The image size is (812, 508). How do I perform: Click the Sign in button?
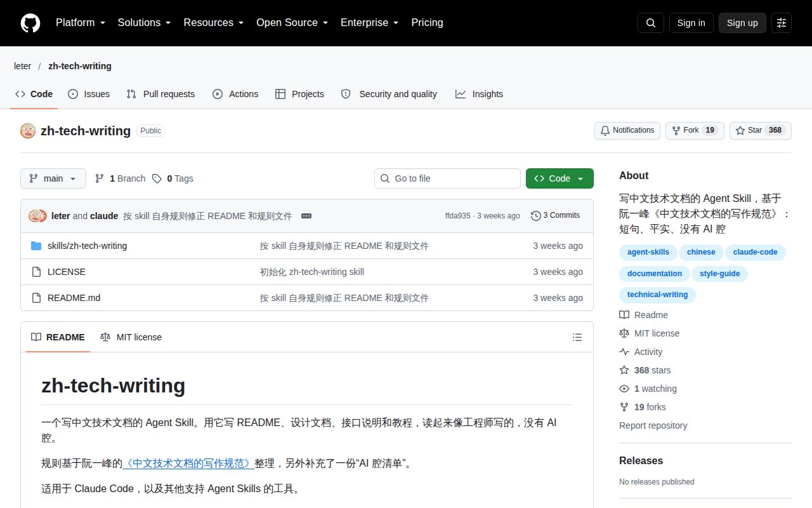click(691, 23)
